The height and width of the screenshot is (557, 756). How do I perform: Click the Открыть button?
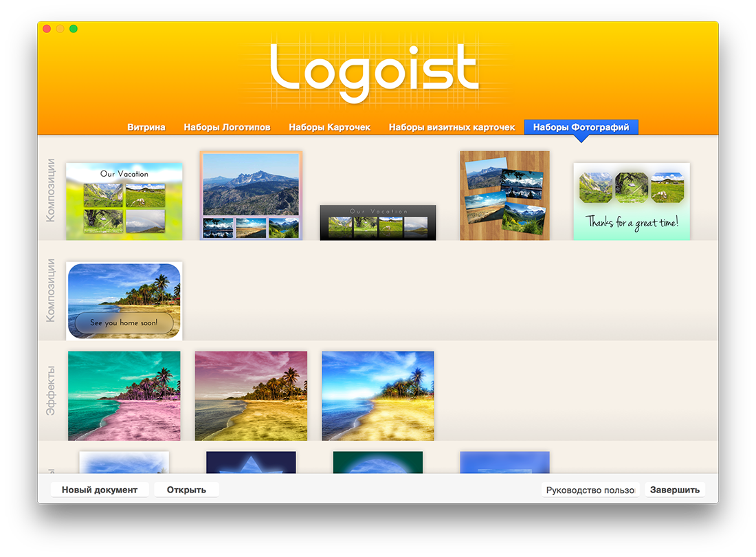point(186,490)
